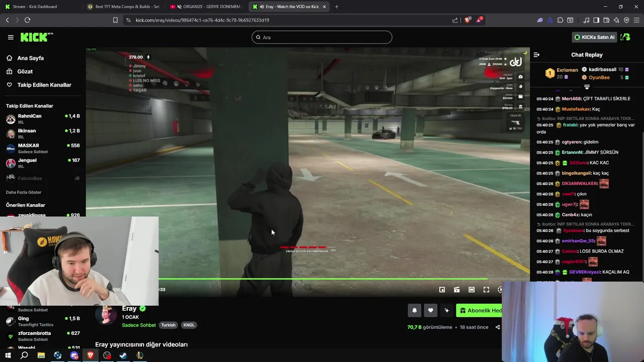This screenshot has height=362, width=644.
Task: Seek on the green video progress bar
Action: (x=323, y=279)
